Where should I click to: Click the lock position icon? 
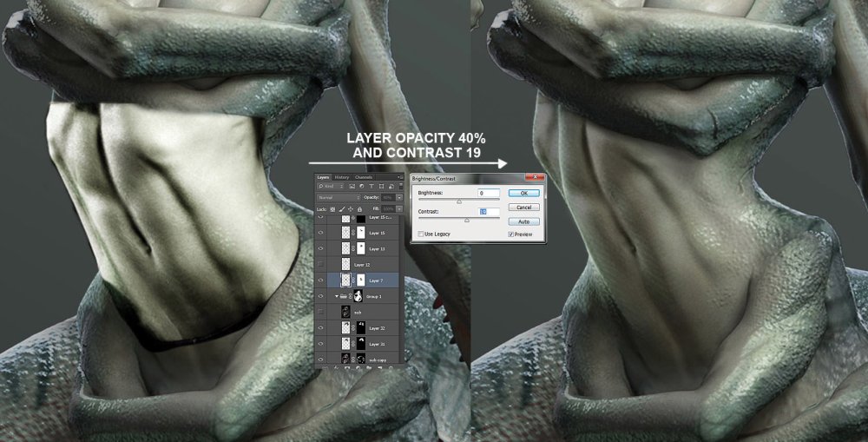pos(351,209)
